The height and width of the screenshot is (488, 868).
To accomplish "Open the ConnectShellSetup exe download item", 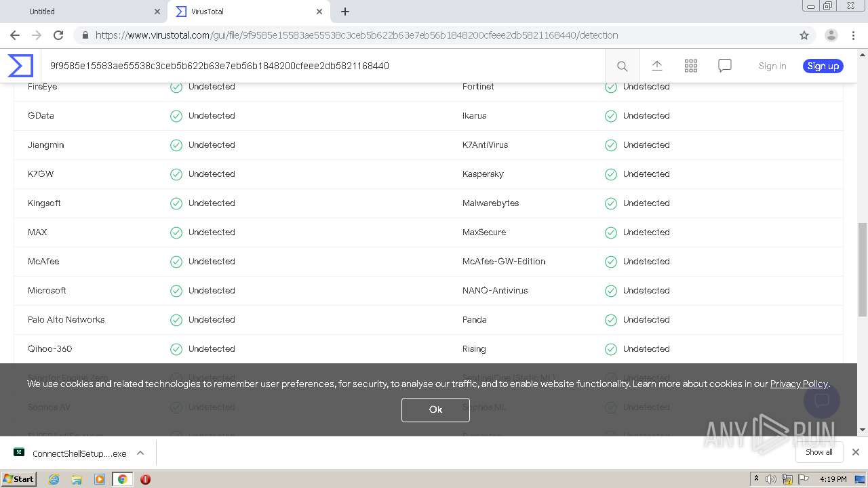I will (x=71, y=453).
